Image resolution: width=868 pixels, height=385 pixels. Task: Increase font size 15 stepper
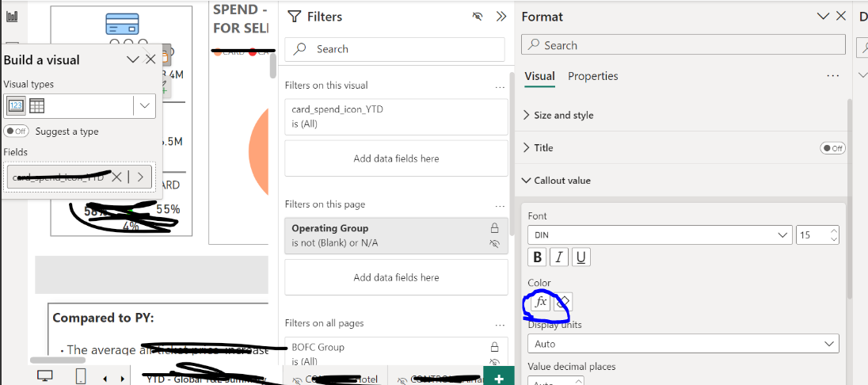[834, 231]
